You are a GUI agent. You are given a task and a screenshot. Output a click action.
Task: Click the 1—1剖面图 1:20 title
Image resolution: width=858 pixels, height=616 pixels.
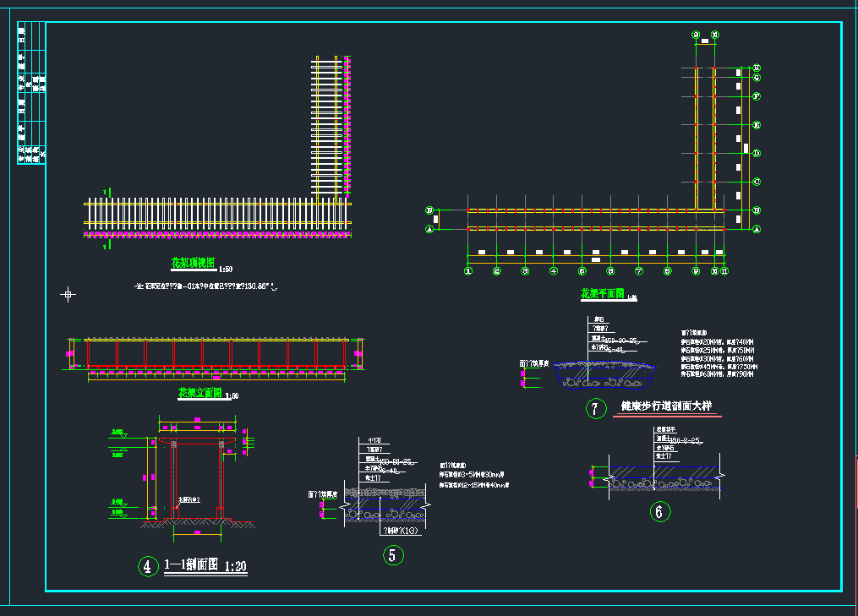(x=205, y=566)
